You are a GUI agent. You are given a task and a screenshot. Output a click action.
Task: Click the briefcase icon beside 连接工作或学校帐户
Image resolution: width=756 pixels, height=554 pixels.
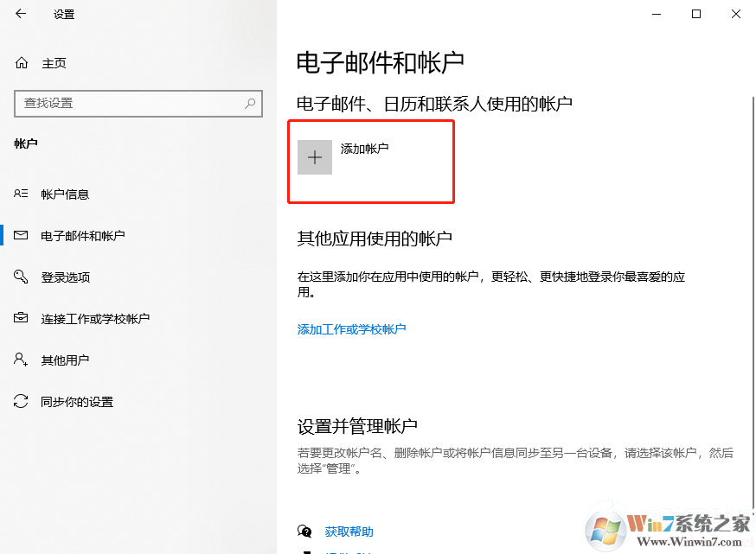pyautogui.click(x=19, y=318)
